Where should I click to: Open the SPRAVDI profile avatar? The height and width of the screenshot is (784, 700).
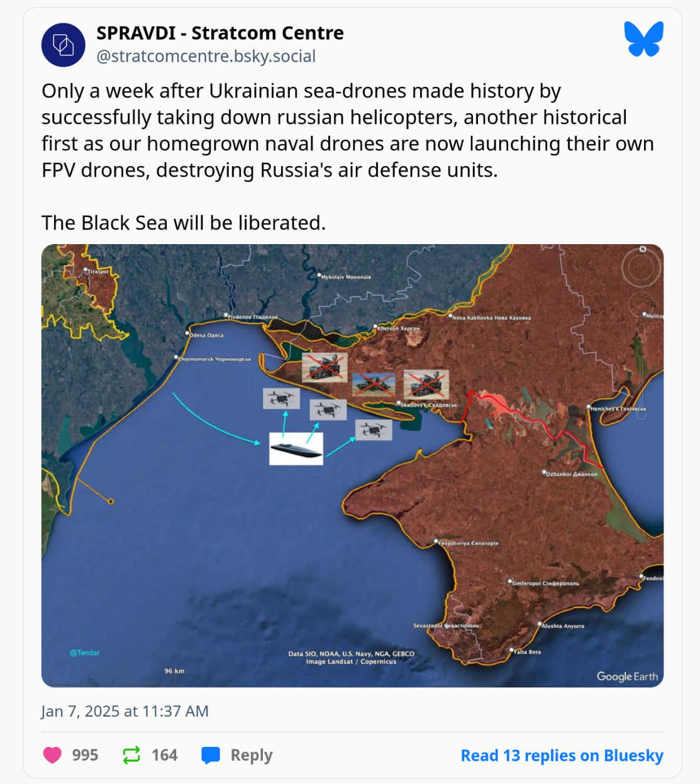point(64,45)
